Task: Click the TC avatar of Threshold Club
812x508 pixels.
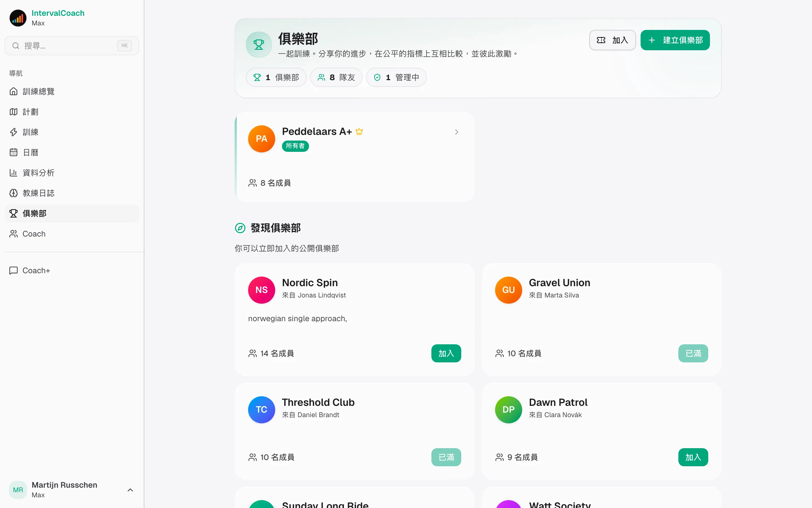Action: (x=261, y=410)
